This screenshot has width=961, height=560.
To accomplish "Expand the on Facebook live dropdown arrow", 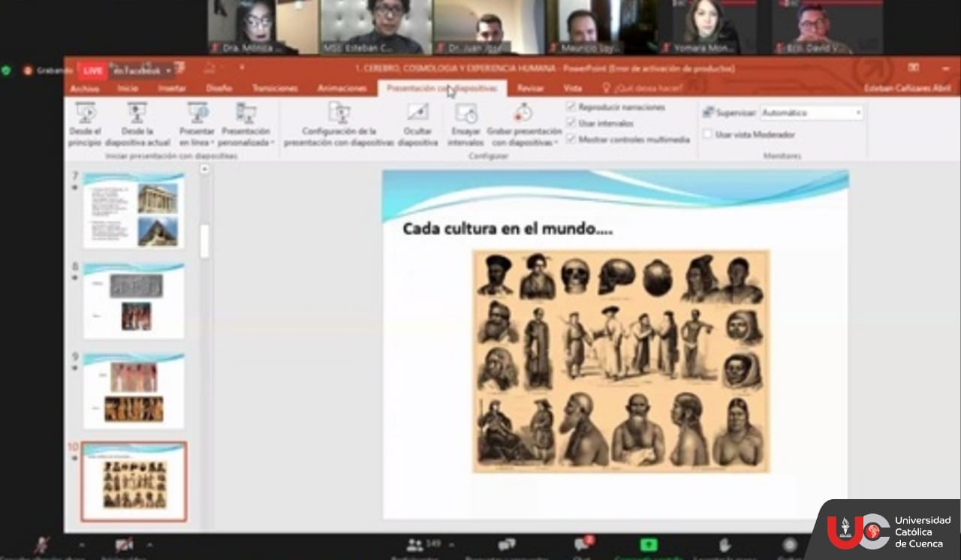I will (170, 71).
